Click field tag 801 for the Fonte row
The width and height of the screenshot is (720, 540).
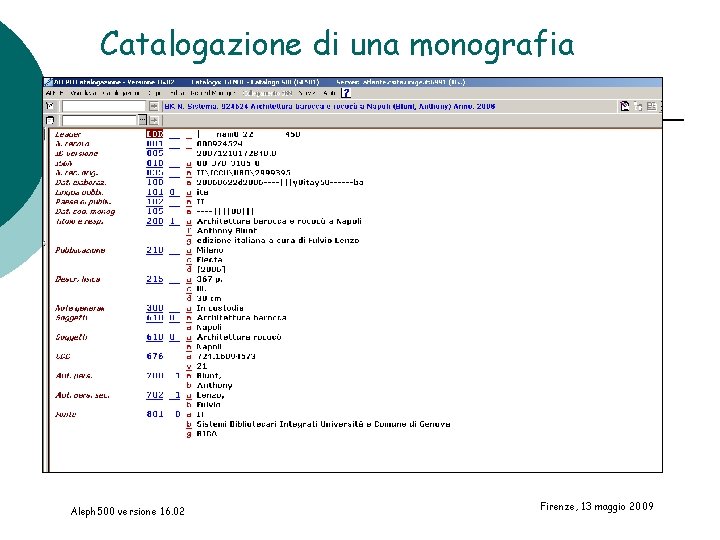[x=155, y=414]
